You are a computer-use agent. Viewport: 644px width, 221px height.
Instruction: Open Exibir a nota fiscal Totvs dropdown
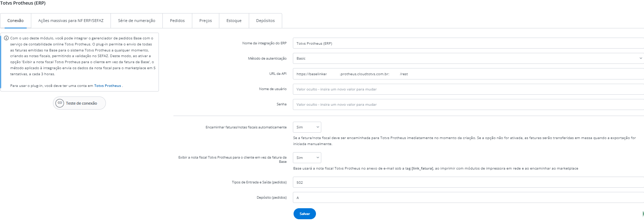[307, 158]
